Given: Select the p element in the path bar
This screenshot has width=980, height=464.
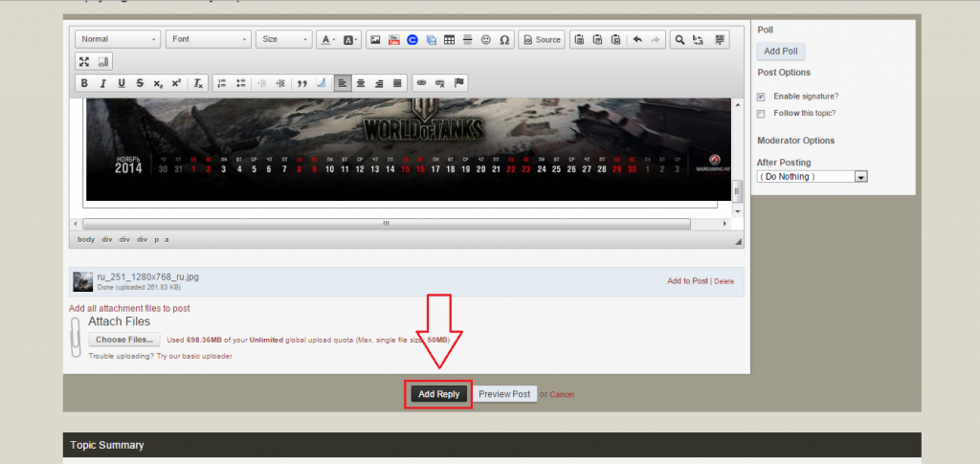Looking at the screenshot, I should (157, 239).
